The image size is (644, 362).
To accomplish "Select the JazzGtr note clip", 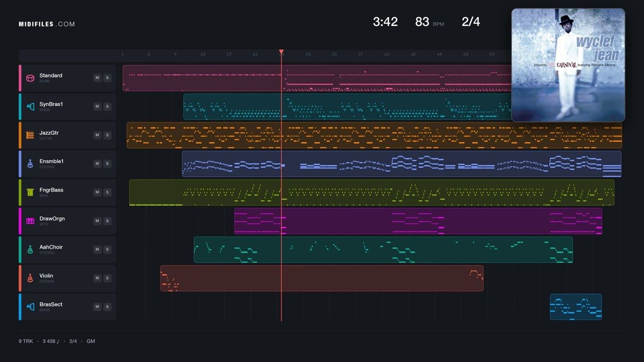I will click(x=374, y=135).
